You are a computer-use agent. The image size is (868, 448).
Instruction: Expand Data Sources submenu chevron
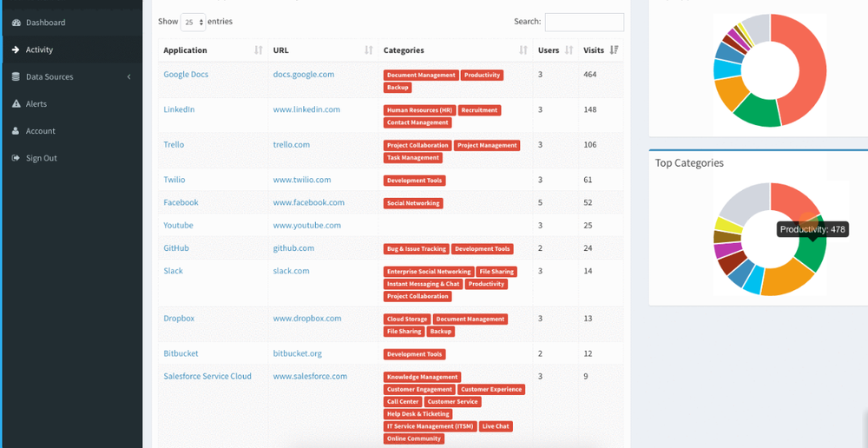click(129, 77)
